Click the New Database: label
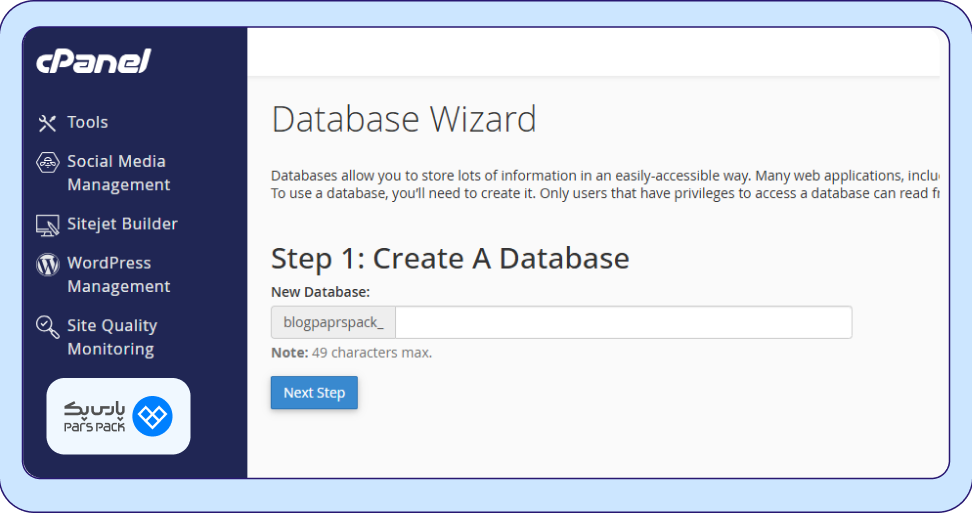The height and width of the screenshot is (513, 972). (320, 292)
